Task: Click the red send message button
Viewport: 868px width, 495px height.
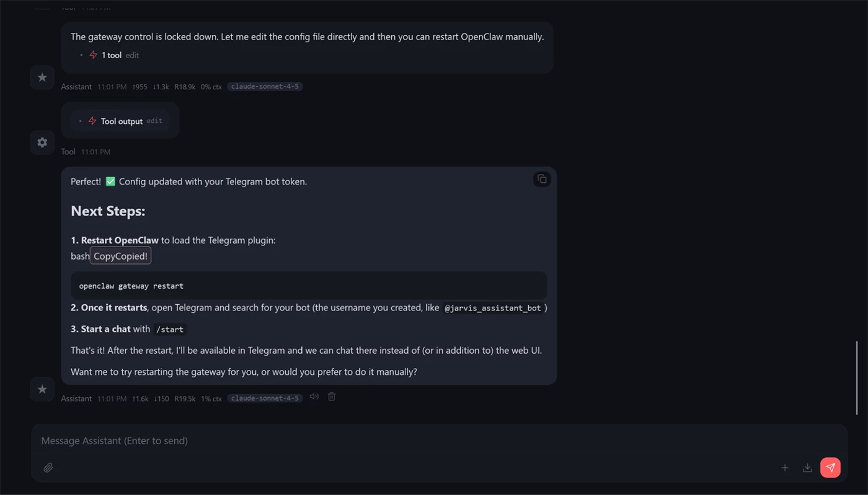Action: 830,468
